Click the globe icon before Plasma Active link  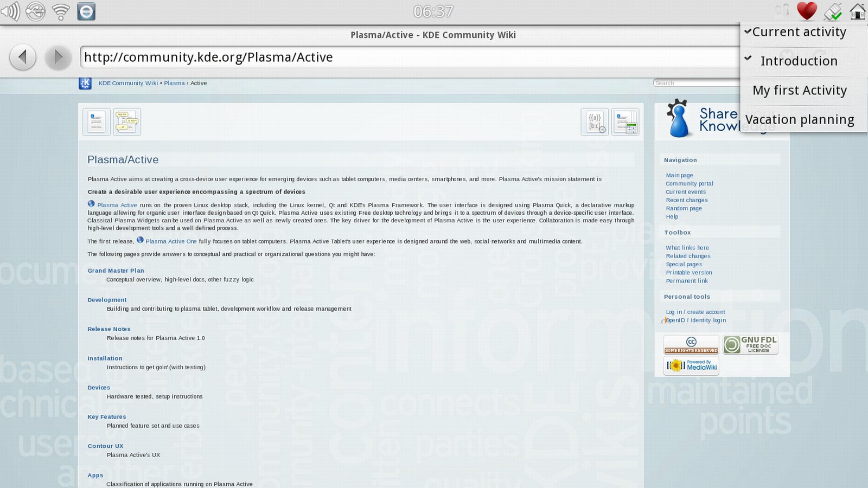91,204
